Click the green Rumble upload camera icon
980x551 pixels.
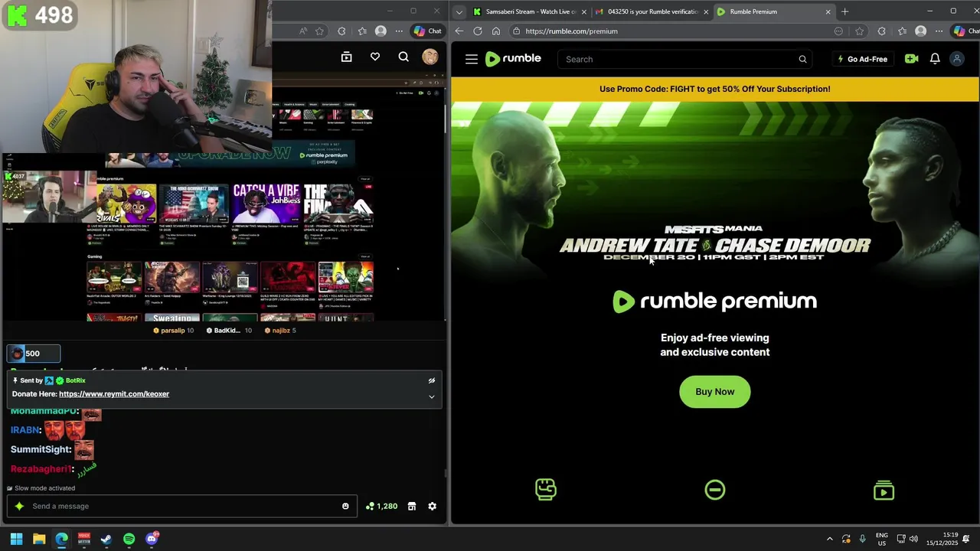(911, 59)
